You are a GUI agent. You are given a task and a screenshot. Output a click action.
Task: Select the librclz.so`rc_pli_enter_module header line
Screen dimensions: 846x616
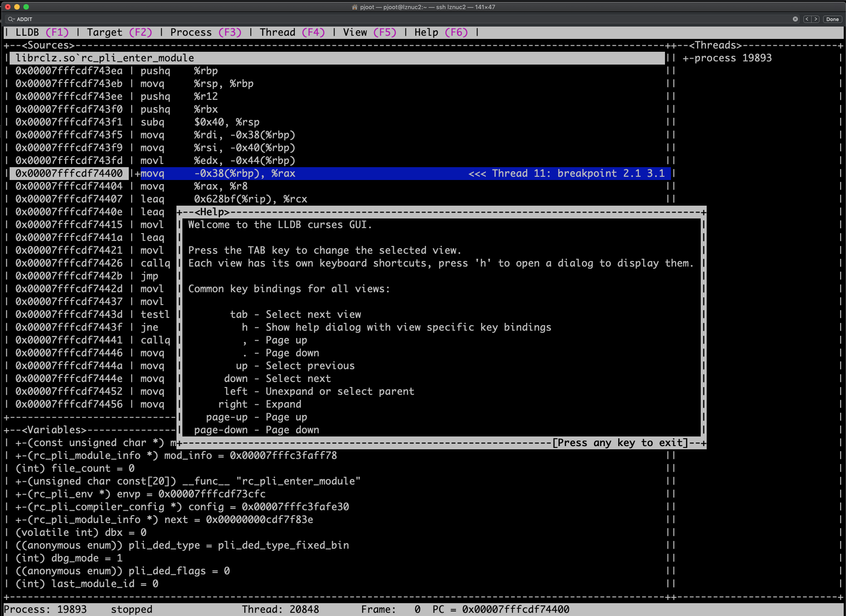click(337, 58)
